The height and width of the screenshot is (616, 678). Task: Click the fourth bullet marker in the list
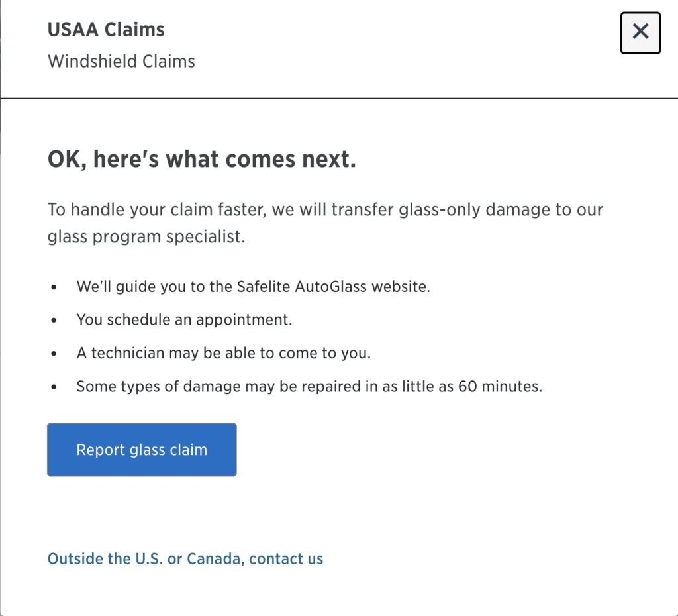(54, 385)
